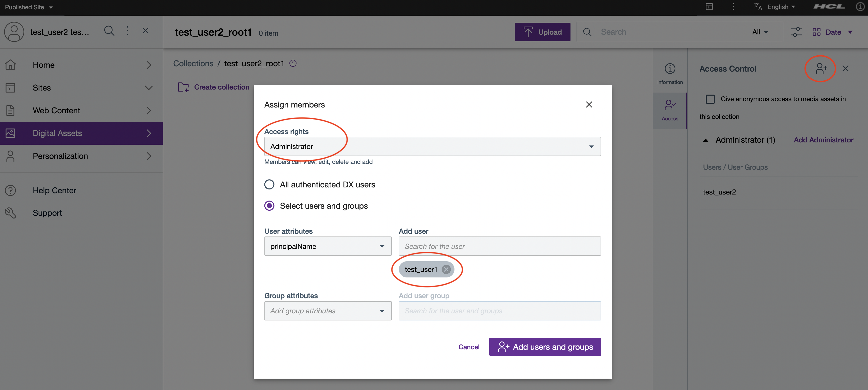Enable anonymous access to media assets checkbox
The height and width of the screenshot is (390, 868).
pos(710,99)
